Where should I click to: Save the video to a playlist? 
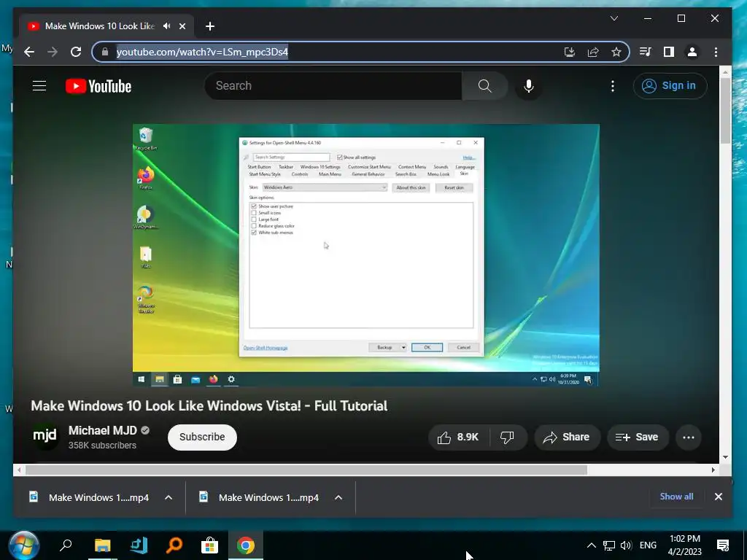coord(638,437)
